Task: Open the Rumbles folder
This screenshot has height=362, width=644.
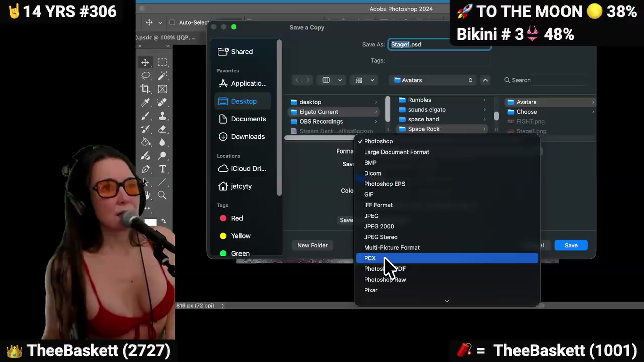Action: coord(442,100)
